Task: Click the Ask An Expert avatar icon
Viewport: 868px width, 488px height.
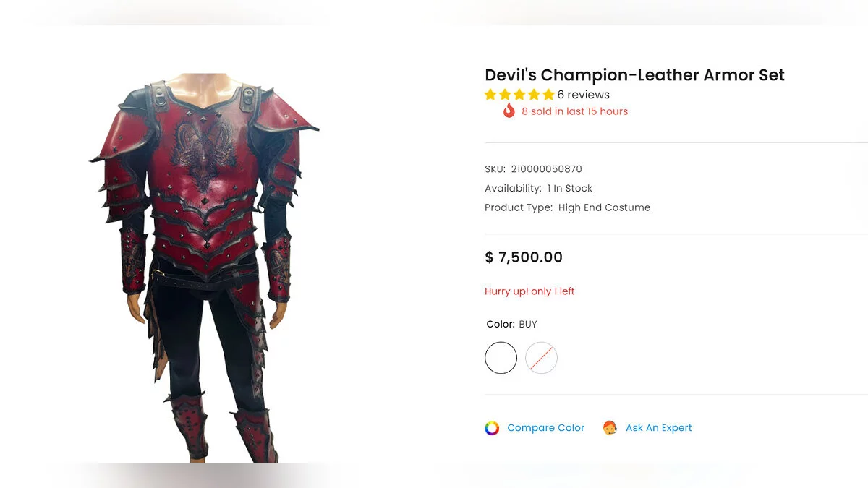Action: [x=610, y=428]
